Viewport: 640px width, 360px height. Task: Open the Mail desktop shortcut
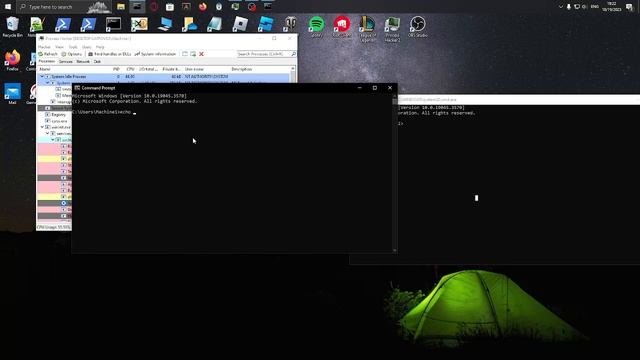pyautogui.click(x=12, y=93)
